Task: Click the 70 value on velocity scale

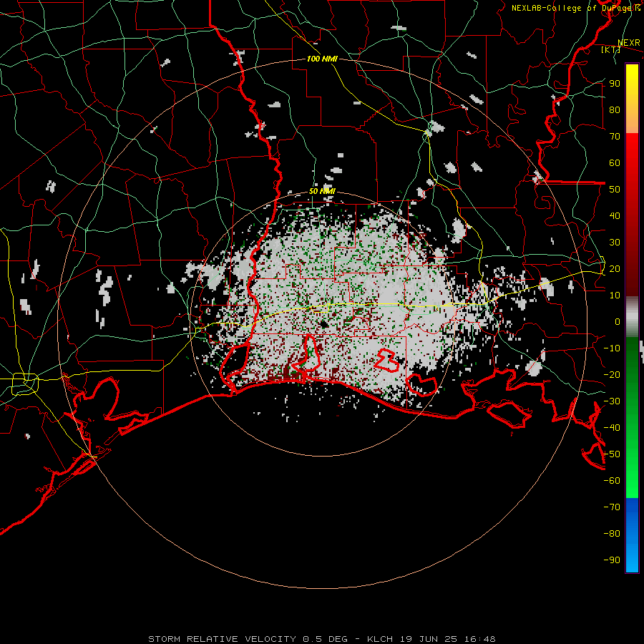Action: 615,137
